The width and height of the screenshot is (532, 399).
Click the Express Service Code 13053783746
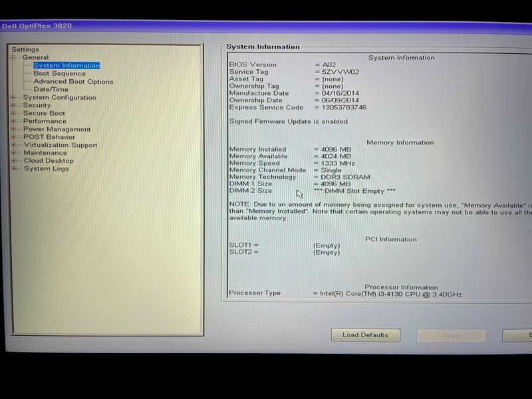pos(344,108)
